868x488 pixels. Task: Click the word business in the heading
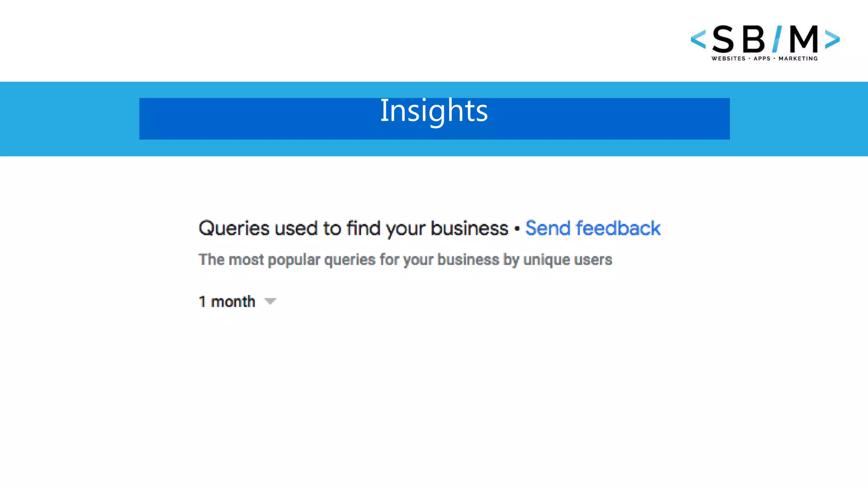click(469, 228)
